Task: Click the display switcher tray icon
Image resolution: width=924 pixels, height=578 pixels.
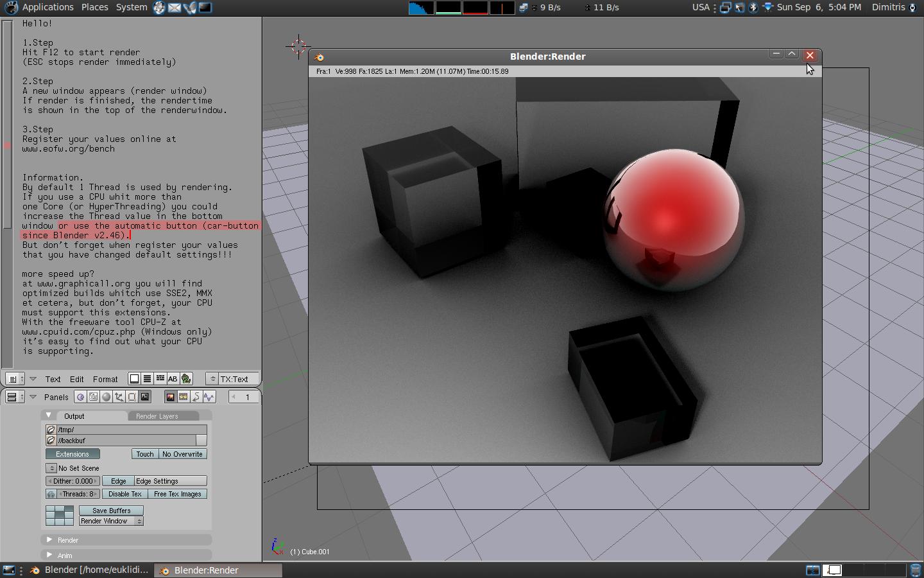Action: [x=725, y=8]
